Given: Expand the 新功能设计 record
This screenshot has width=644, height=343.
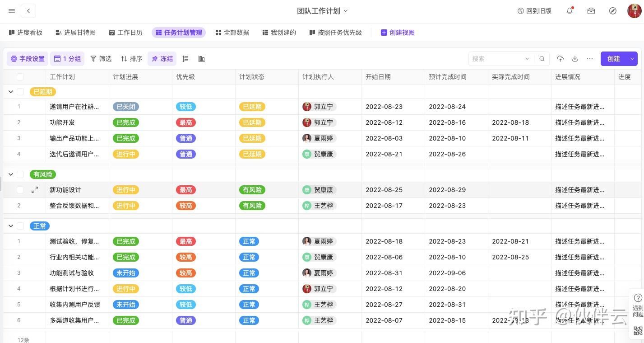Looking at the screenshot, I should click(35, 190).
